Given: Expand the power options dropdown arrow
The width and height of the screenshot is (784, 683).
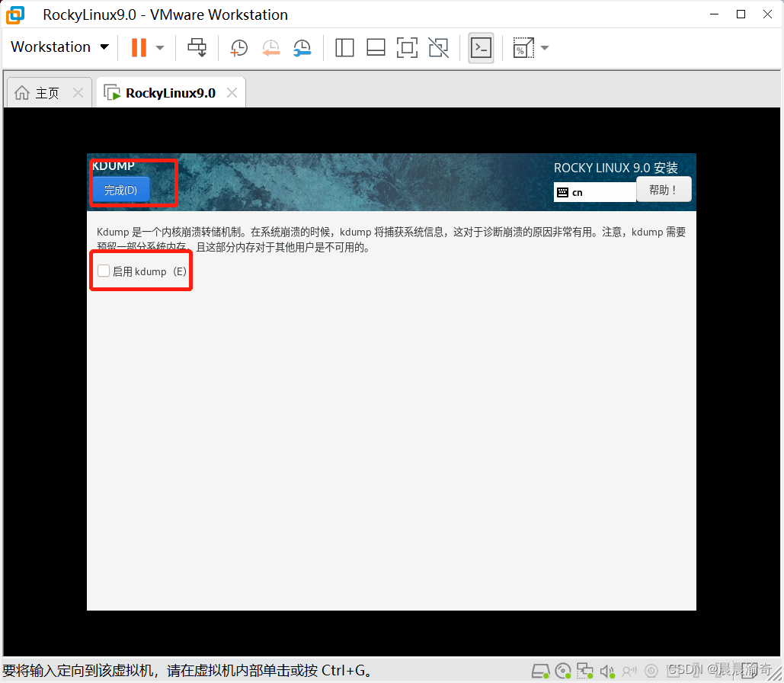Looking at the screenshot, I should pos(160,48).
